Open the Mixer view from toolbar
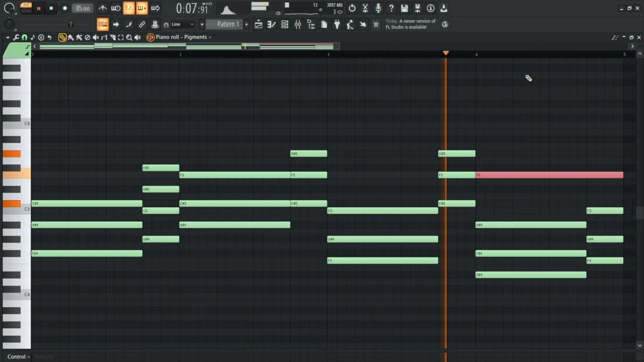This screenshot has height=362, width=644. click(298, 24)
